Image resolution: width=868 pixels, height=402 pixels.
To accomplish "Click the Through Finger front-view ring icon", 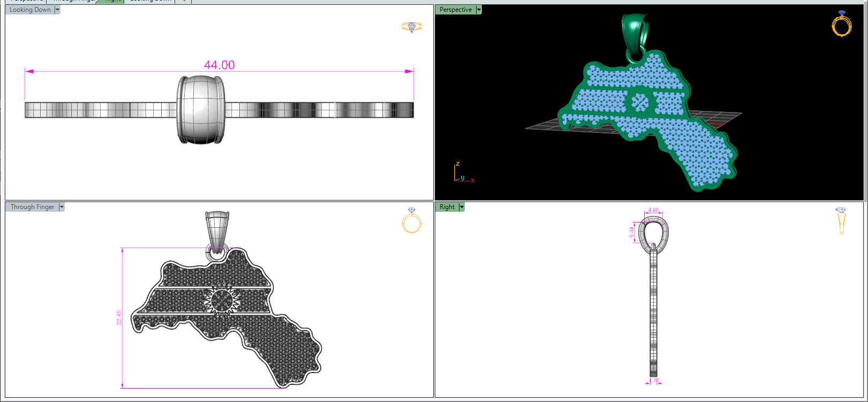I will pyautogui.click(x=412, y=221).
